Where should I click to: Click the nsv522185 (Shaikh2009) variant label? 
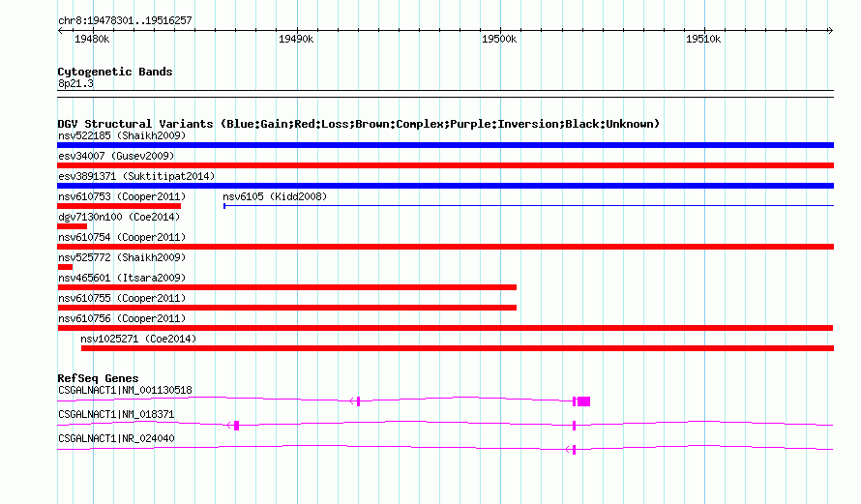[122, 135]
